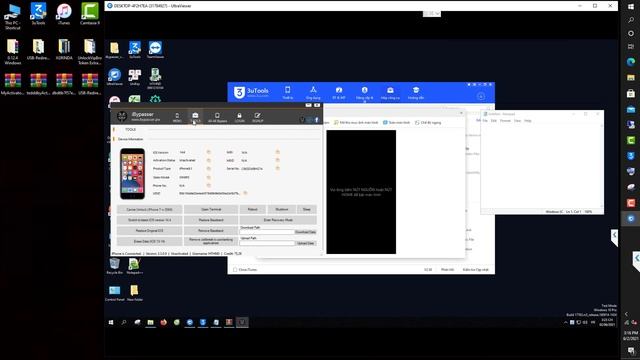Click the Facebook icon in iBypasser header
The width and height of the screenshot is (640, 360).
pos(317,120)
